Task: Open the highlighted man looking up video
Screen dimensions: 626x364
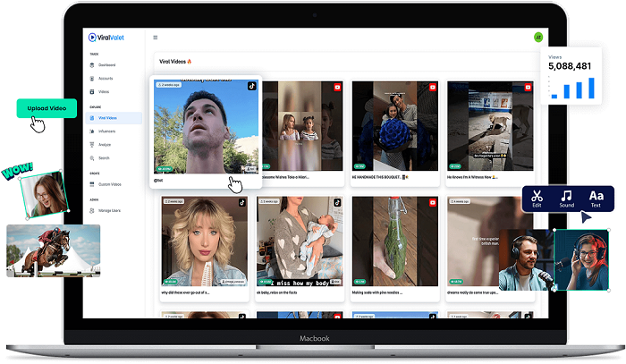Action: 206,126
